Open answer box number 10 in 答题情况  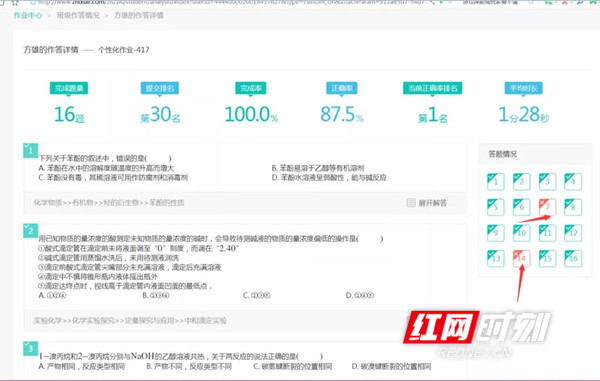pyautogui.click(x=521, y=233)
